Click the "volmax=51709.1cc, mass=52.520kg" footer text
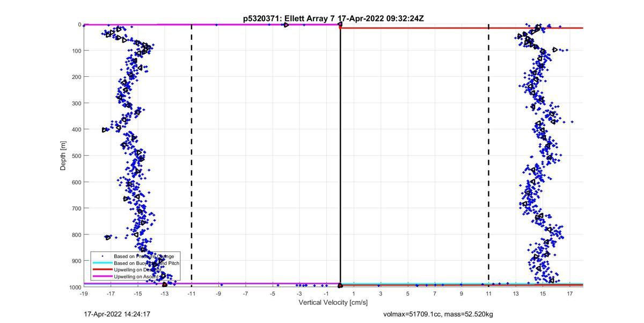This screenshot has width=644, height=323. click(438, 314)
